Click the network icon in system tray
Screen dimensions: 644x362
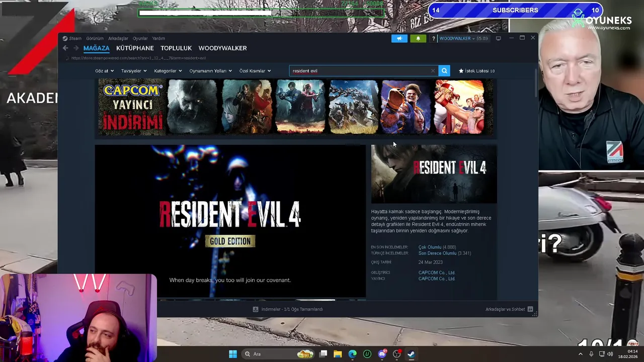[x=601, y=354]
